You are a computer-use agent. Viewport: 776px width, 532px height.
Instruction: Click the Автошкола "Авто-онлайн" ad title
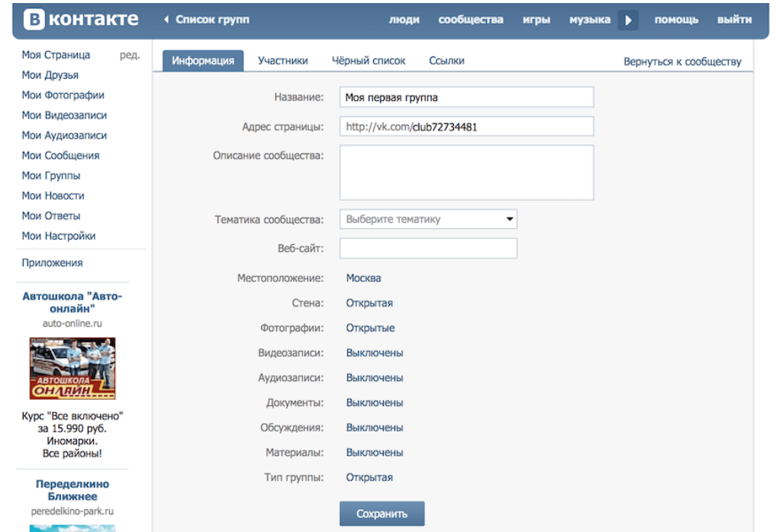tap(72, 302)
